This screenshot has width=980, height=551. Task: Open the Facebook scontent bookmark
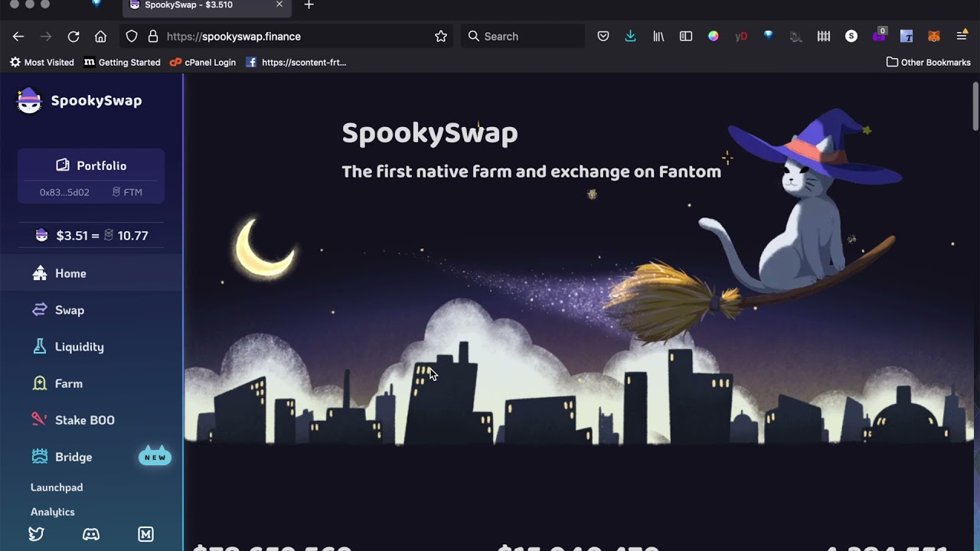click(x=296, y=62)
